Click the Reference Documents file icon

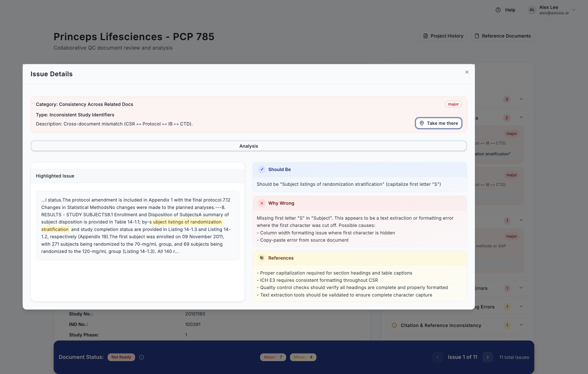coord(477,36)
